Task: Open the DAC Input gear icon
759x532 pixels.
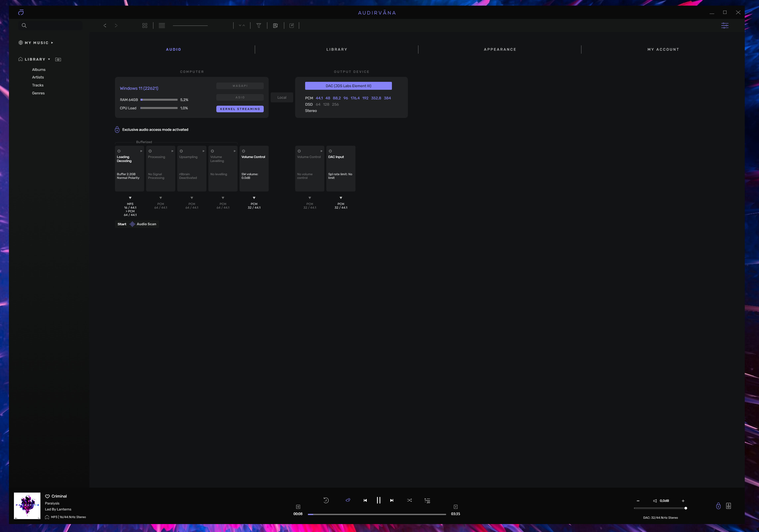Action: 330,151
